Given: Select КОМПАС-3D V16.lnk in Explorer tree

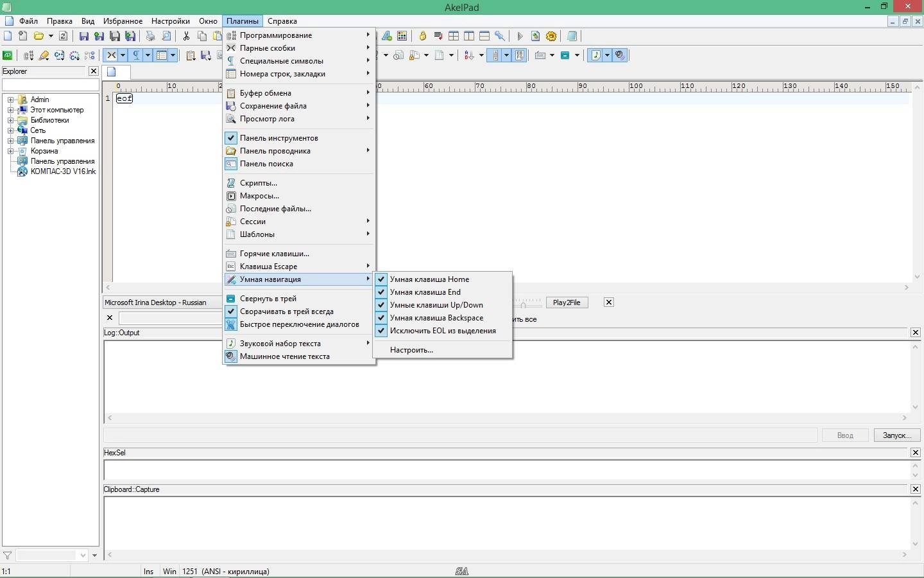Looking at the screenshot, I should point(63,171).
